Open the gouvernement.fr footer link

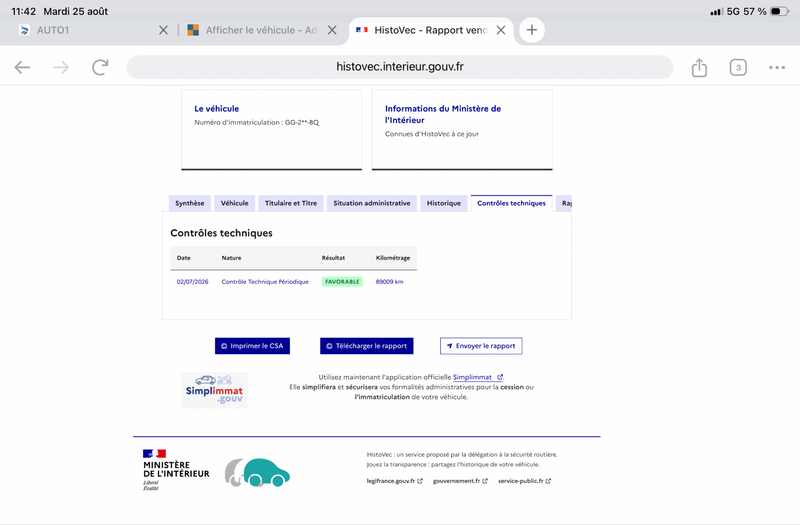click(x=460, y=481)
